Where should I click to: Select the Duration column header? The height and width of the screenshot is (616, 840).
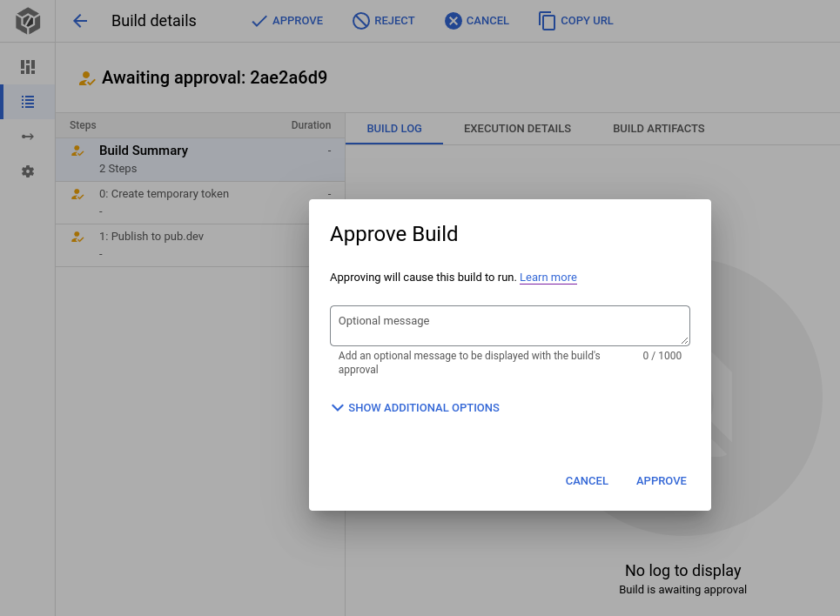[311, 125]
